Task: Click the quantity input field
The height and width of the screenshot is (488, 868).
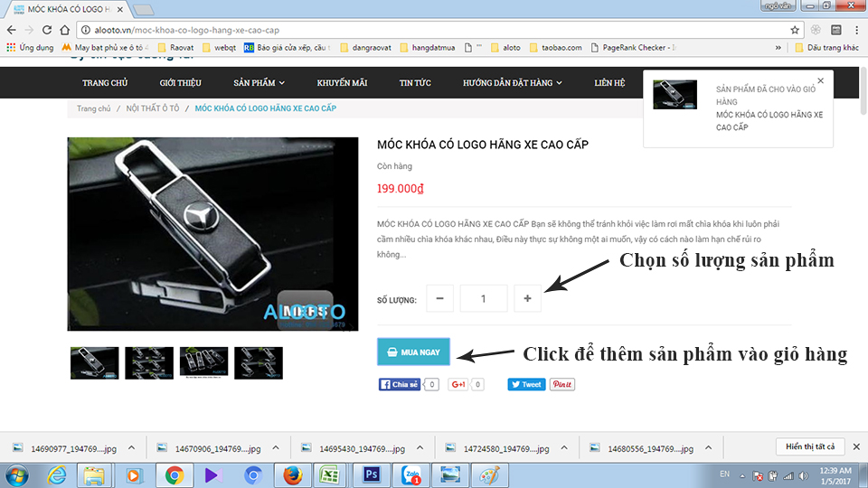Action: coord(483,299)
